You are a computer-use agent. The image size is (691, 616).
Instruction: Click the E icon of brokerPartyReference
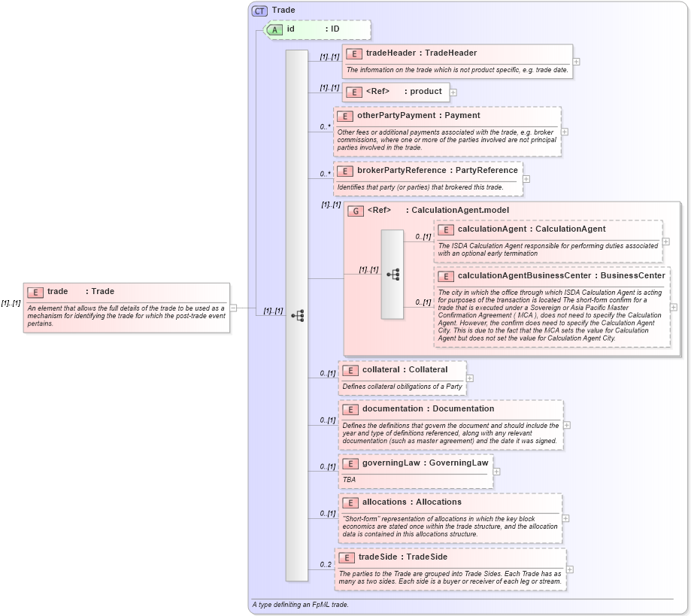point(346,171)
